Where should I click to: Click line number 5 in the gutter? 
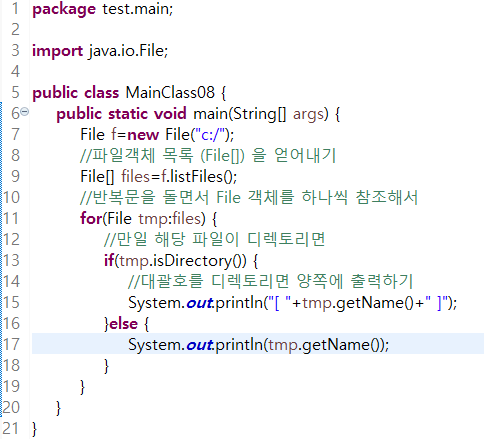[15, 93]
